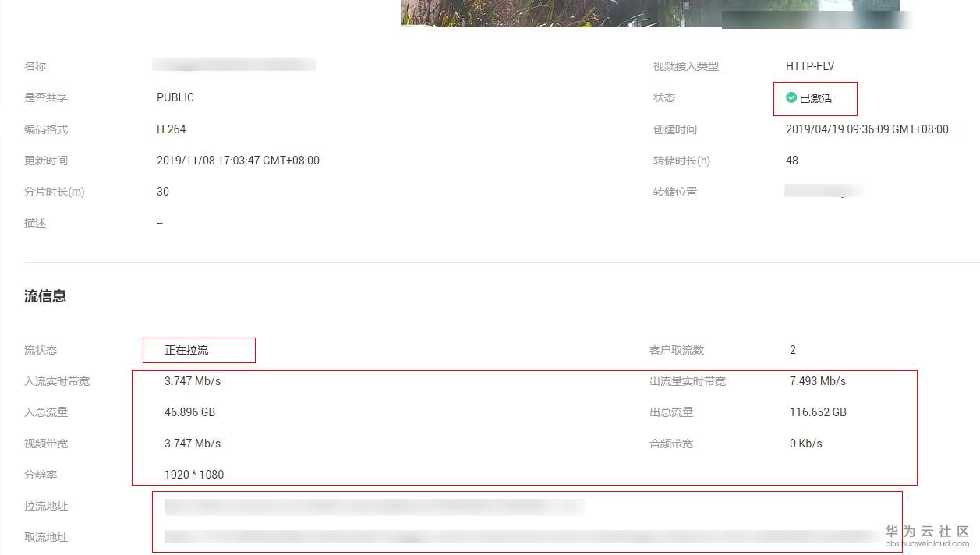This screenshot has width=980, height=555.
Task: Select the H.264 encoding format value
Action: (x=172, y=129)
